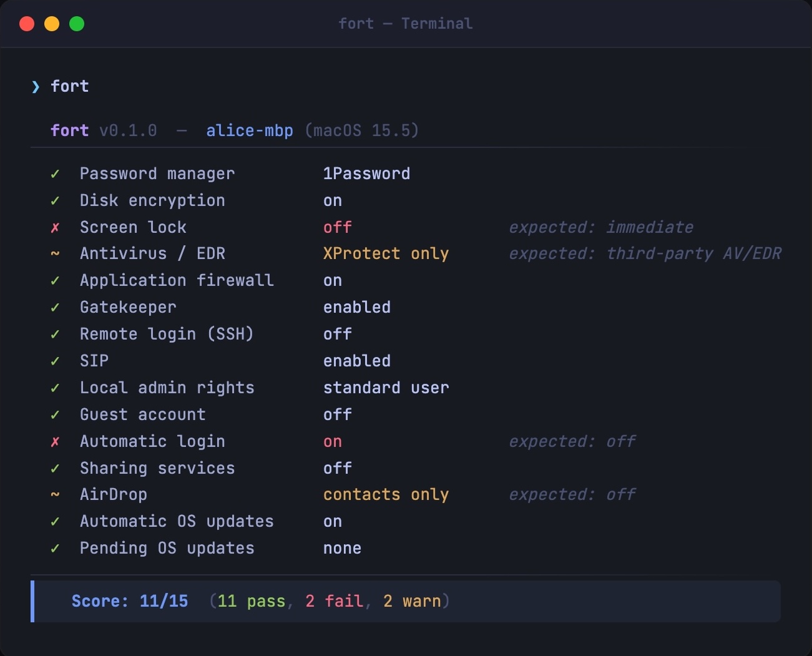Image resolution: width=812 pixels, height=656 pixels.
Task: Click the red '2 fail' count
Action: coord(334,601)
